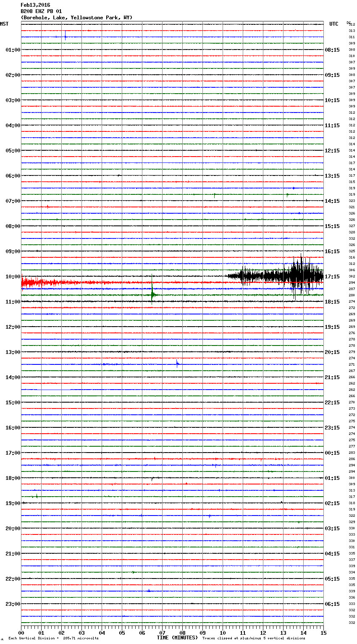Viewport: 357px width, 644px height.
Task: Select the 12:00 MST time label
Action: pyautogui.click(x=13, y=327)
